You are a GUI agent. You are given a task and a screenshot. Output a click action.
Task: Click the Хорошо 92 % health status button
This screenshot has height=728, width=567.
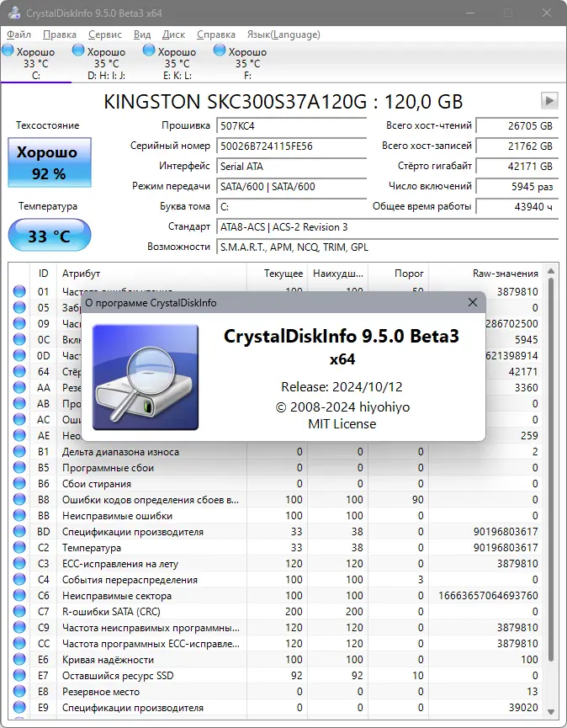(x=49, y=162)
